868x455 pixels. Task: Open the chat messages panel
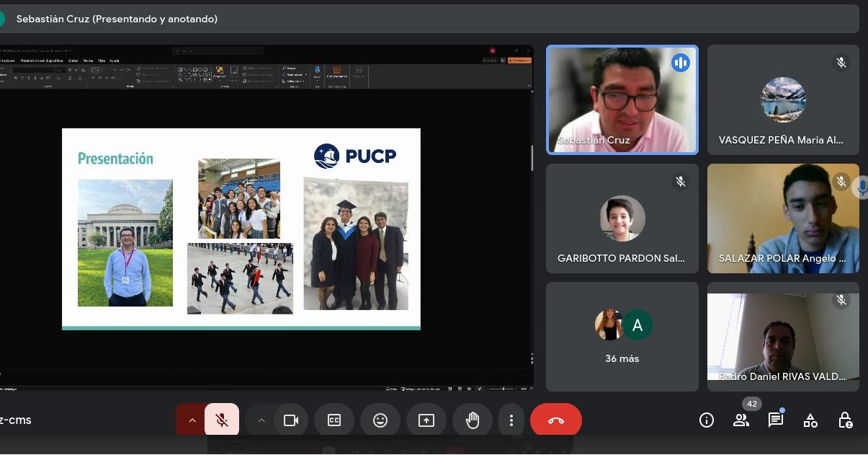[x=775, y=420]
